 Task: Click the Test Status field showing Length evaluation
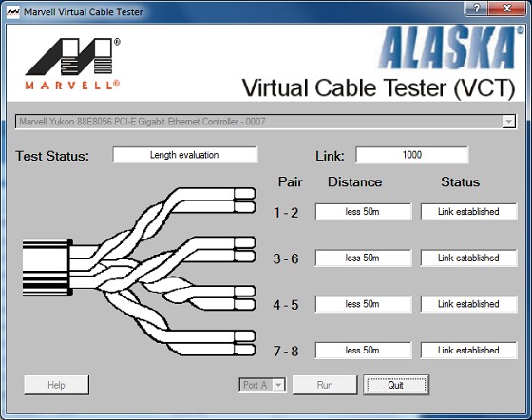[185, 155]
